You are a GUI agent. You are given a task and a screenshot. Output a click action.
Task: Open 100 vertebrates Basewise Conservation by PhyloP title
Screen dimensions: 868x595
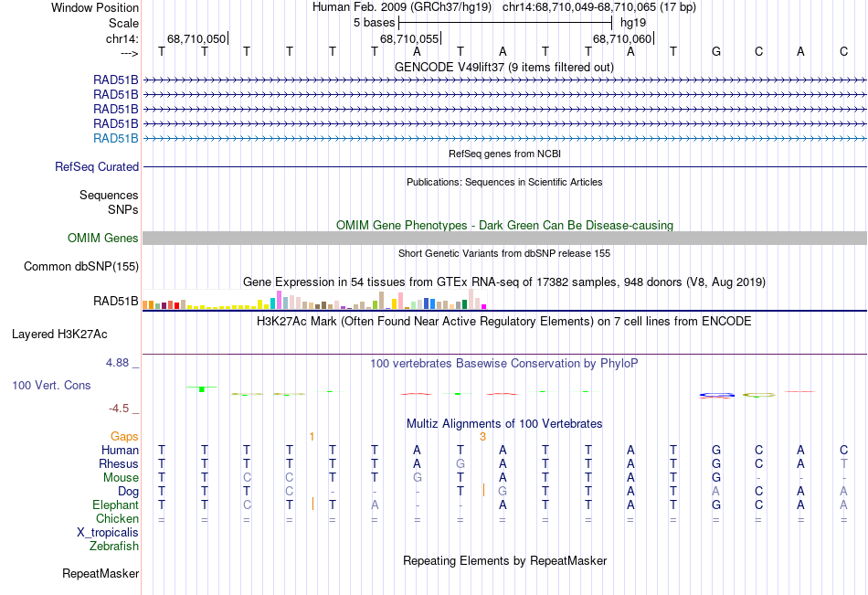pyautogui.click(x=504, y=364)
